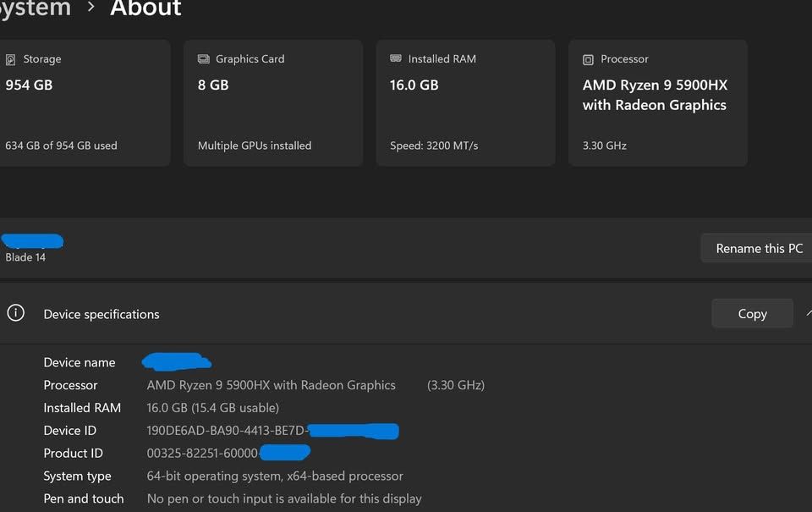This screenshot has height=512, width=812.
Task: Click the Processor chip icon
Action: (x=588, y=59)
